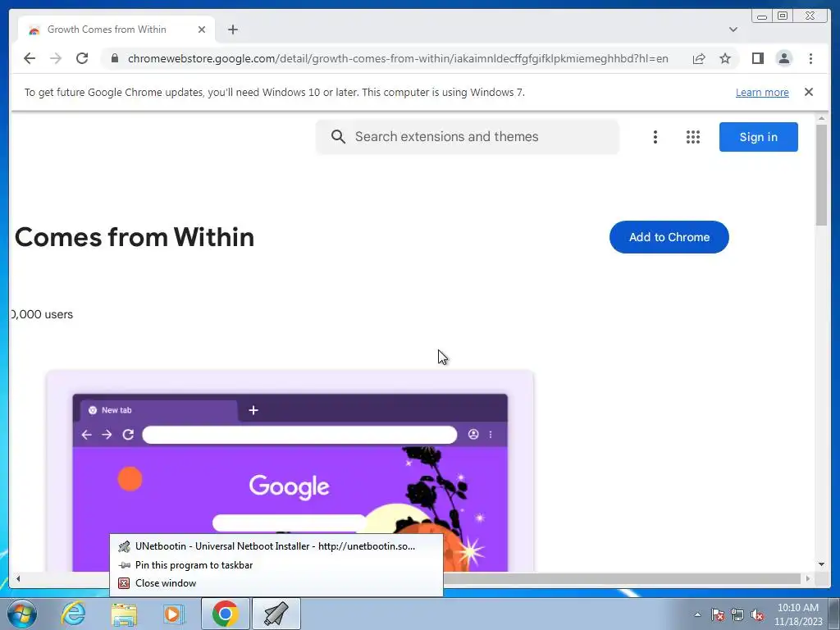This screenshot has height=630, width=840.
Task: Click the vertical scrollbar down arrow
Action: [822, 564]
